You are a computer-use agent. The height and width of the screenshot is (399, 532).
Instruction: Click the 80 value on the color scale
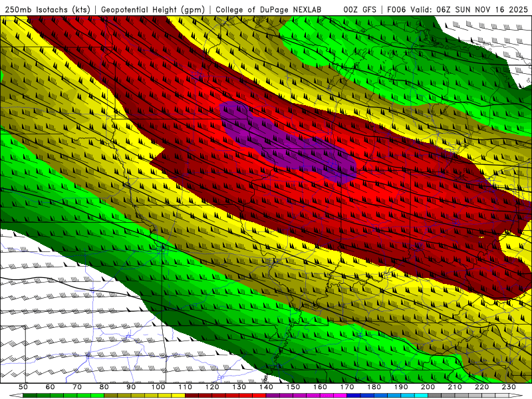click(x=104, y=387)
